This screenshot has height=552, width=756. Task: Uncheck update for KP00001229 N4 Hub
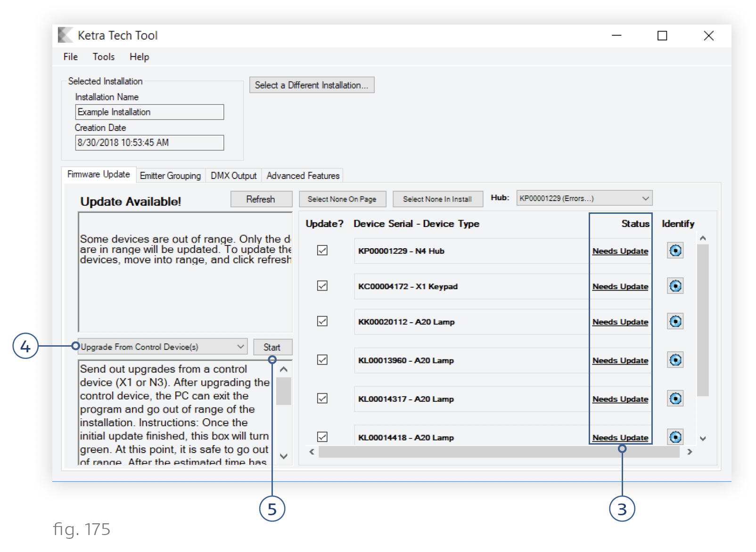322,251
